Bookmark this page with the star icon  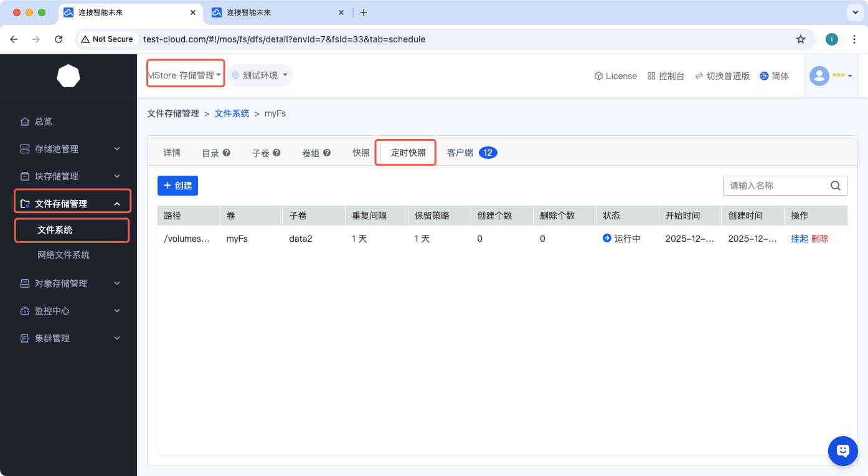click(801, 39)
